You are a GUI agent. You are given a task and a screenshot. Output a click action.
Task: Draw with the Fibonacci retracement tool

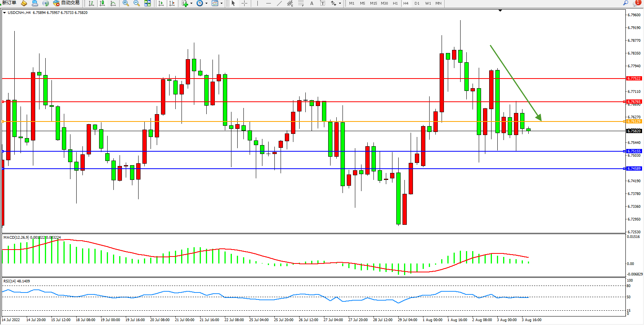coord(301,3)
